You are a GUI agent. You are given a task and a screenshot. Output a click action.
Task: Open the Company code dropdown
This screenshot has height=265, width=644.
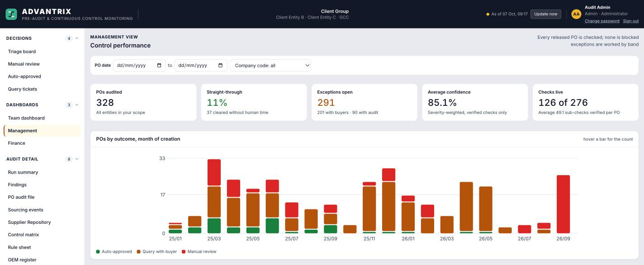270,66
